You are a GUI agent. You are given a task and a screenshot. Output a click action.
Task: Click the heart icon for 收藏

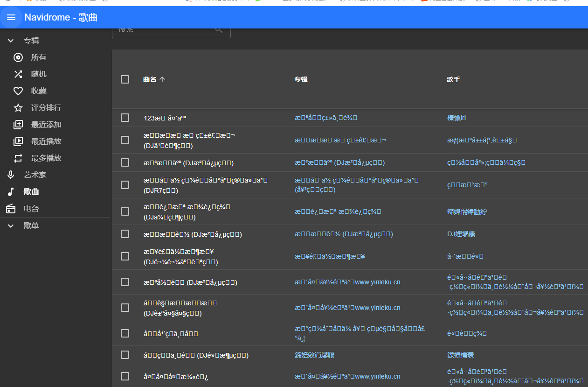18,91
